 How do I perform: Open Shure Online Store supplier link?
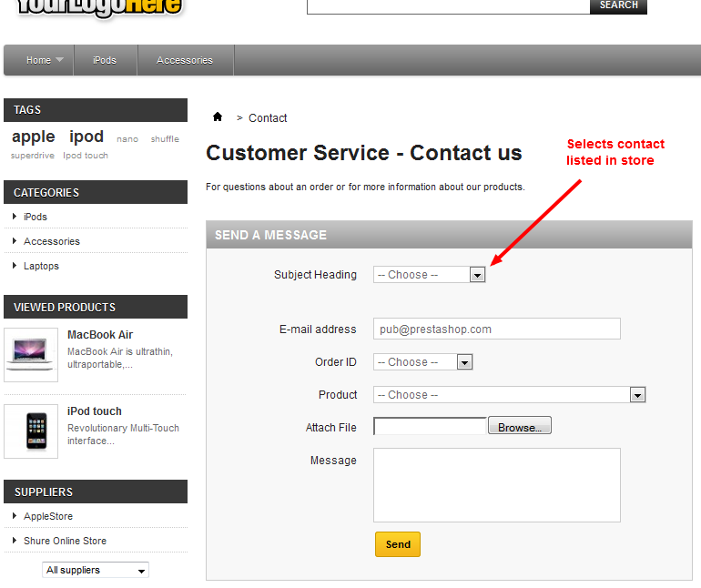[x=65, y=541]
